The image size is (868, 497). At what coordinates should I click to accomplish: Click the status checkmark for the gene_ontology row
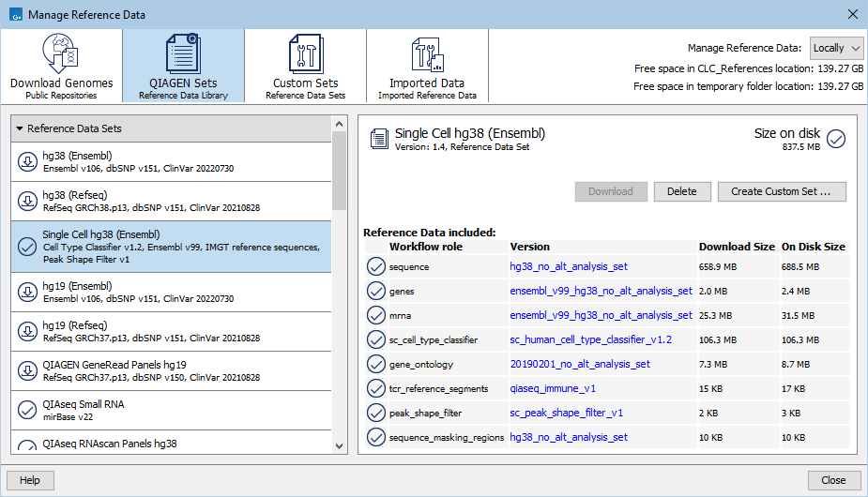point(376,364)
